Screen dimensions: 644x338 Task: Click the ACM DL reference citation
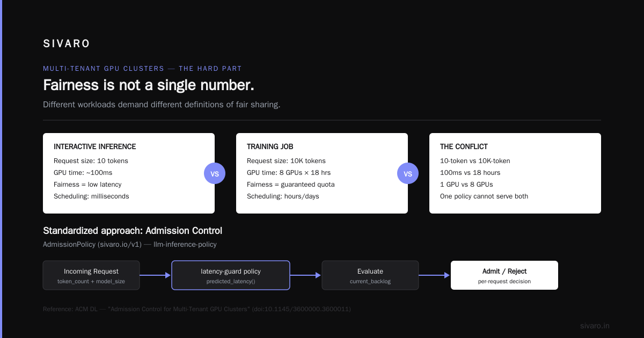coord(197,309)
